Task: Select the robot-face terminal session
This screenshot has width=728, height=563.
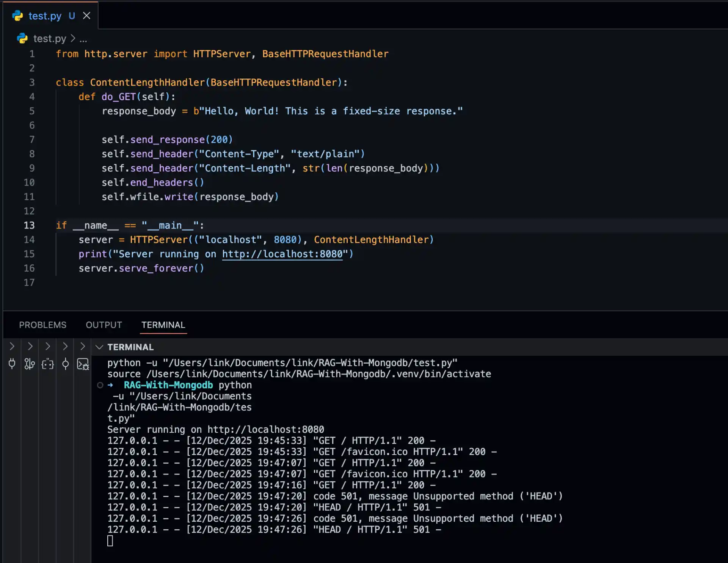Action: pos(47,364)
